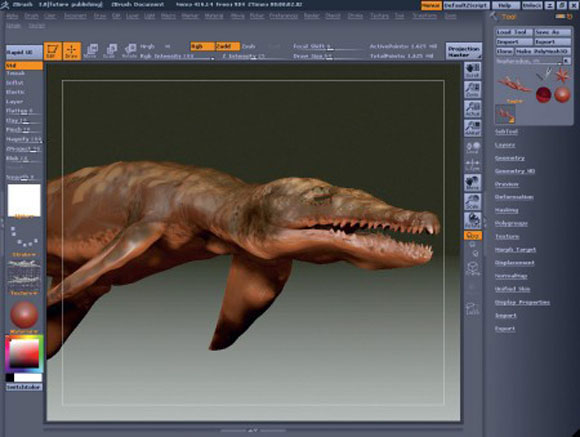Viewport: 580px width, 437px height.
Task: Click the Clone button
Action: click(505, 51)
